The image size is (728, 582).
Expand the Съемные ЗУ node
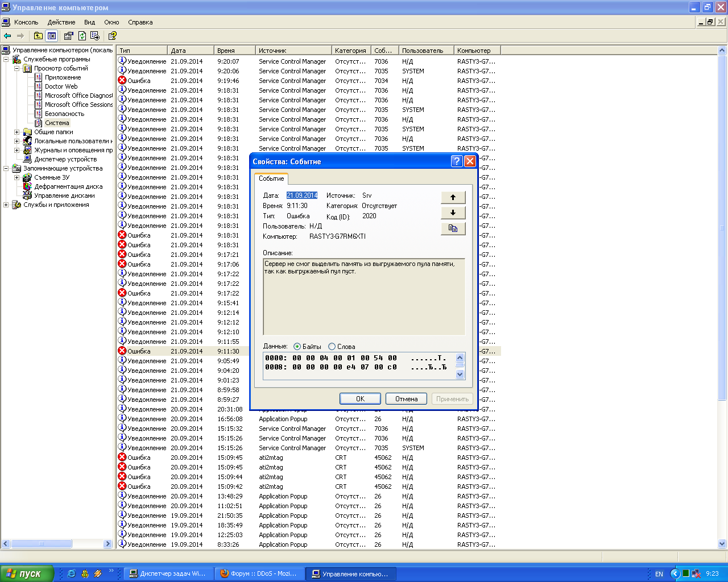click(17, 177)
